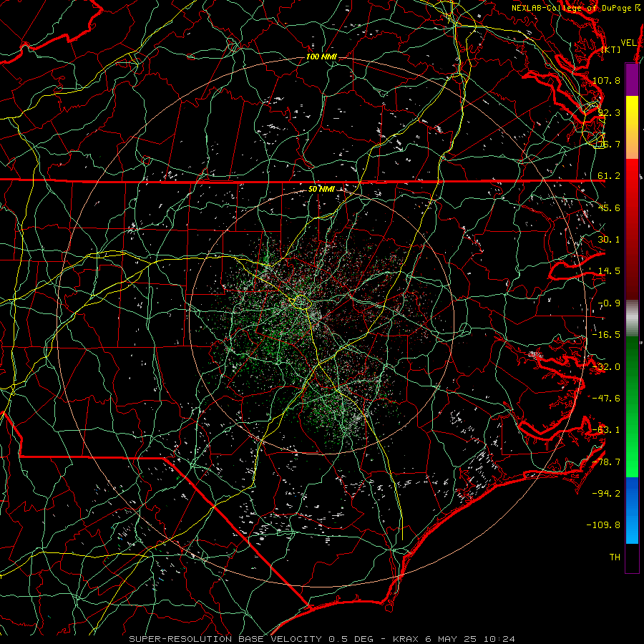Click the KRAX station identifier in the caption
This screenshot has width=644, height=644.
[406, 639]
